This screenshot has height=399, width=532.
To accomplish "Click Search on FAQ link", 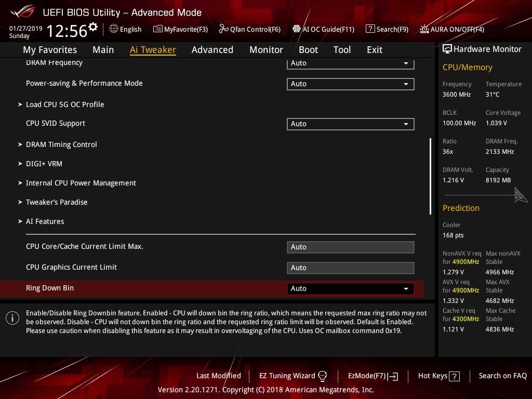I will 502,376.
